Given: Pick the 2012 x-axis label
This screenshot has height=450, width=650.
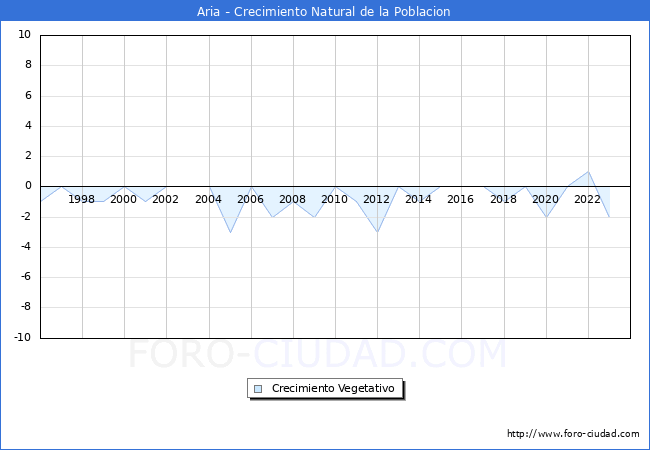Looking at the screenshot, I should (x=376, y=199).
